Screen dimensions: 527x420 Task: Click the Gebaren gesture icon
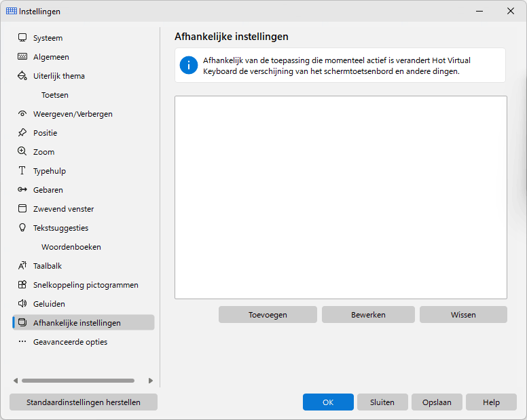(22, 189)
